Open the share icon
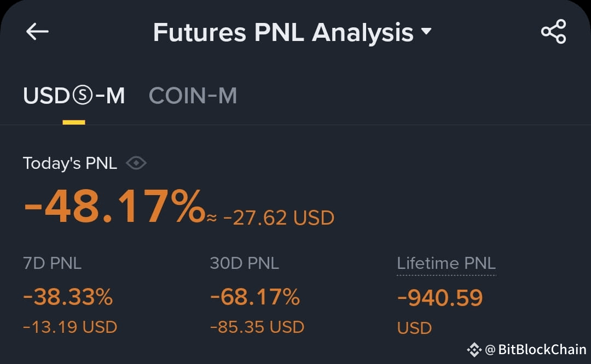 tap(553, 32)
